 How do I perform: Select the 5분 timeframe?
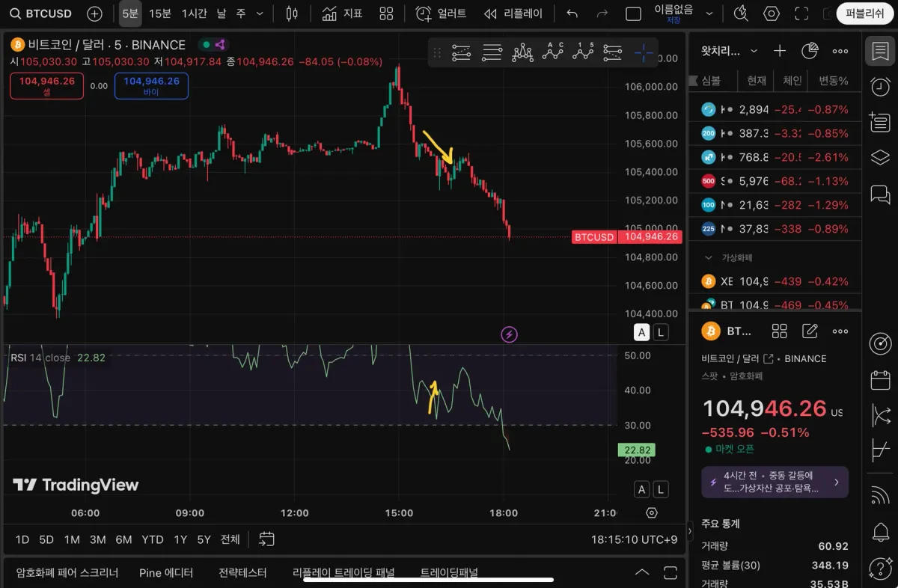[x=130, y=13]
